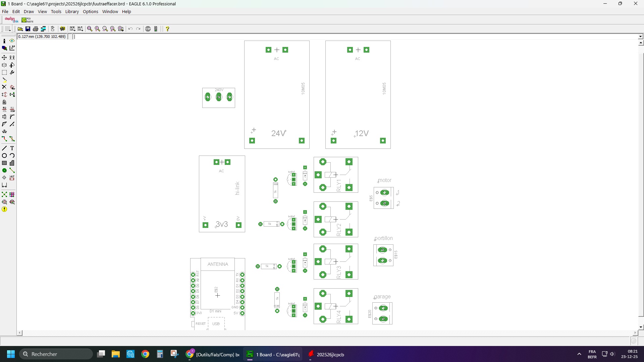Open the Library menu
The width and height of the screenshot is (644, 362).
(x=72, y=11)
